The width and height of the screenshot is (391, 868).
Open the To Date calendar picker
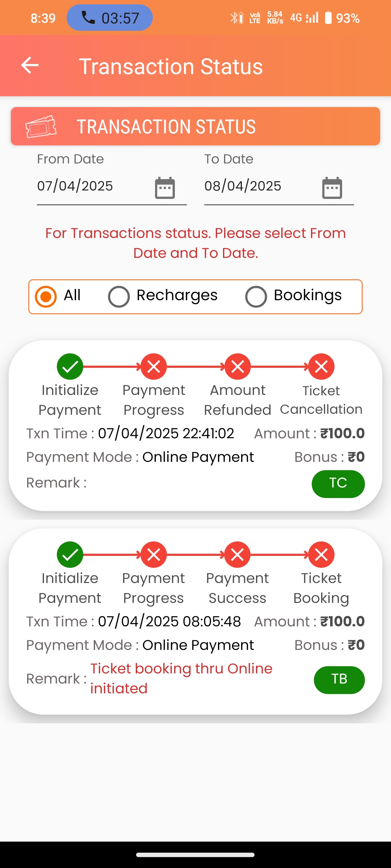click(332, 188)
